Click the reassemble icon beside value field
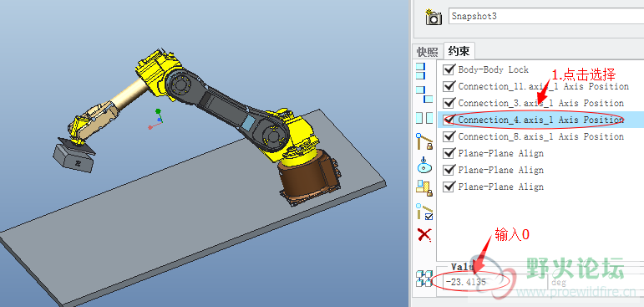The image size is (644, 307). 424,279
